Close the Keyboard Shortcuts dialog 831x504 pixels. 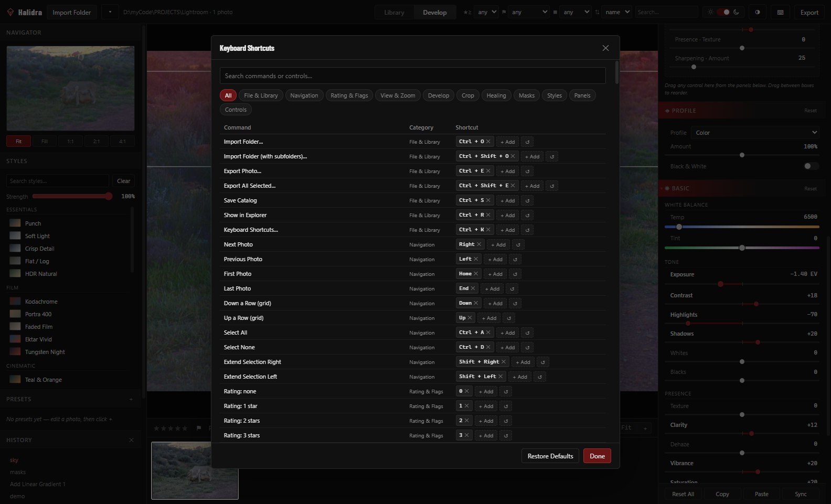605,48
